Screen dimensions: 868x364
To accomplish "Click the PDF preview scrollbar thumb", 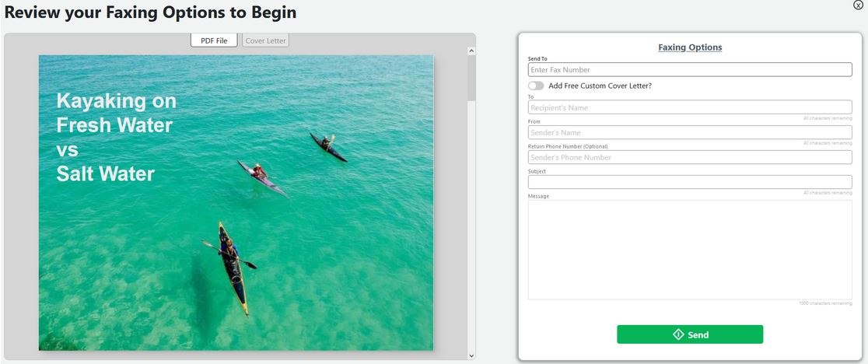I will pos(471,78).
